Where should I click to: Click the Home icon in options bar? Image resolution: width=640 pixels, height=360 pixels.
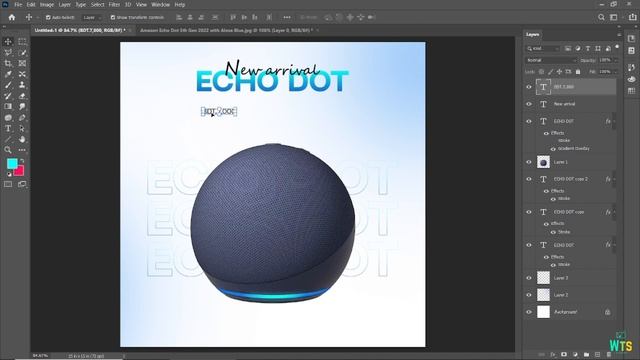[12, 17]
